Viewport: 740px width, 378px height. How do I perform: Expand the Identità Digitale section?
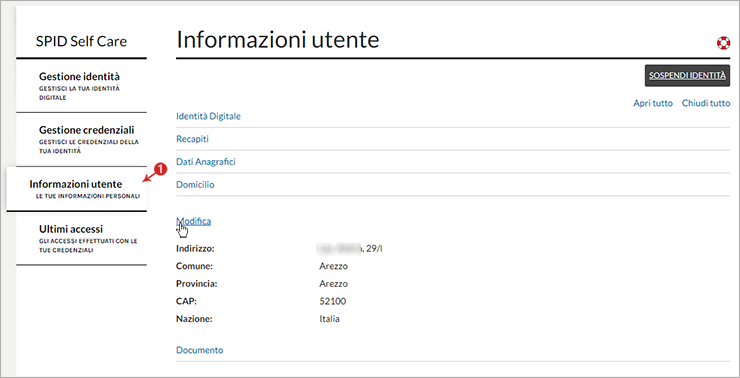(x=208, y=116)
